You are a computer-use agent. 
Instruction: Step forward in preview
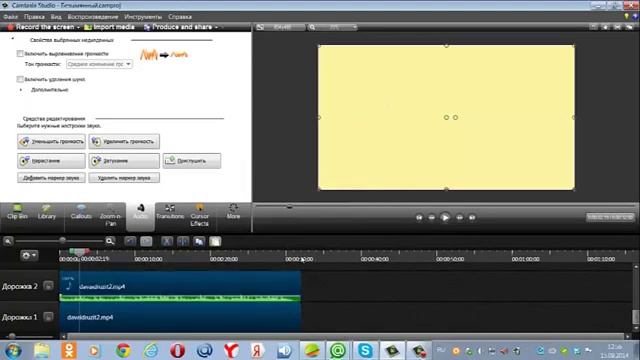click(460, 218)
